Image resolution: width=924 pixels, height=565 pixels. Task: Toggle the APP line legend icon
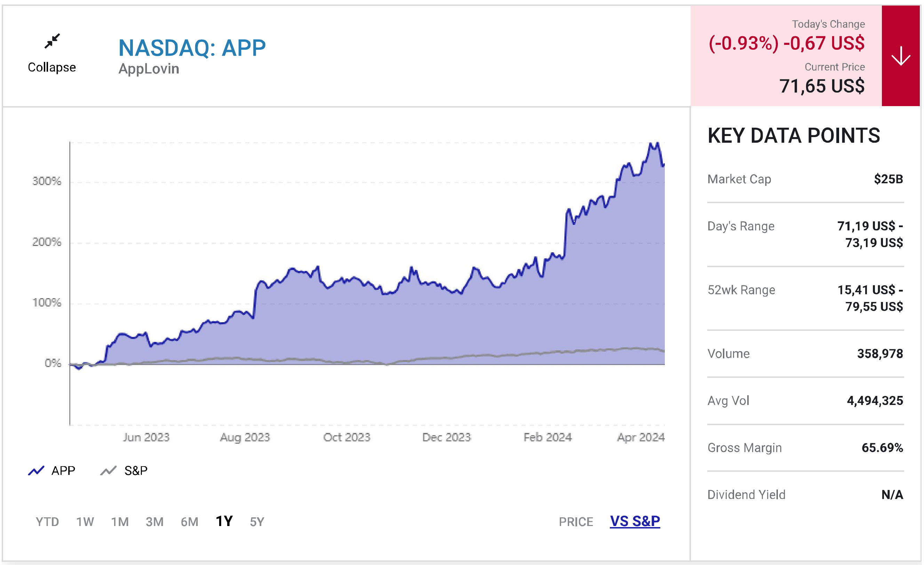(x=36, y=470)
